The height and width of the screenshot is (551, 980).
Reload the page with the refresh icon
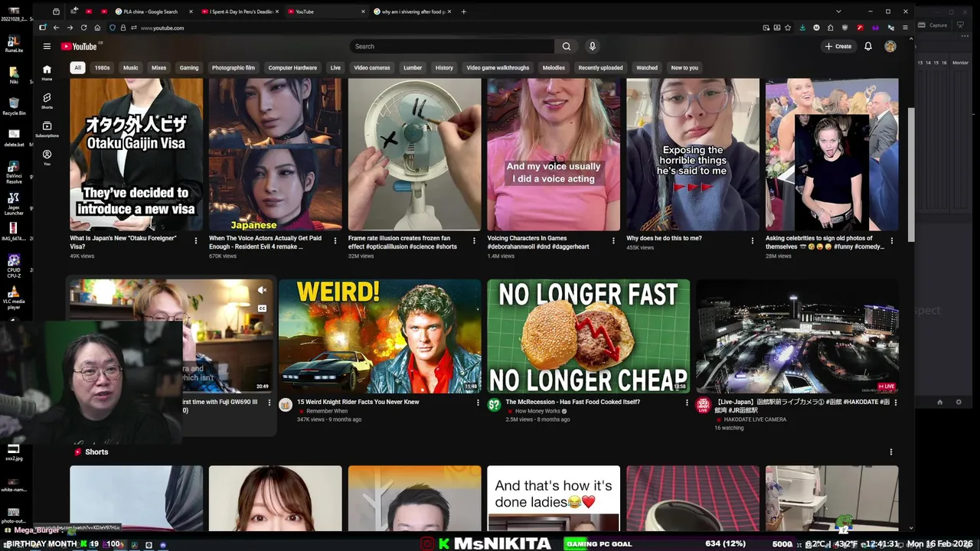83,28
